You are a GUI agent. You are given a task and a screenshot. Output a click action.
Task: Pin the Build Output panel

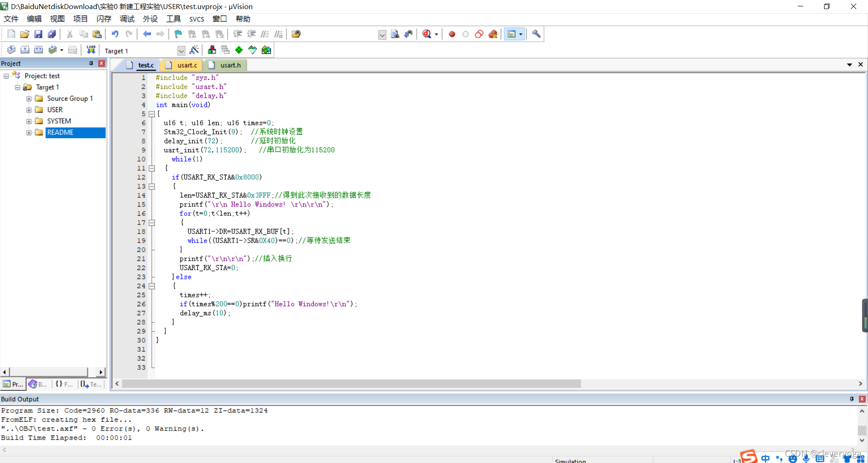click(x=851, y=399)
